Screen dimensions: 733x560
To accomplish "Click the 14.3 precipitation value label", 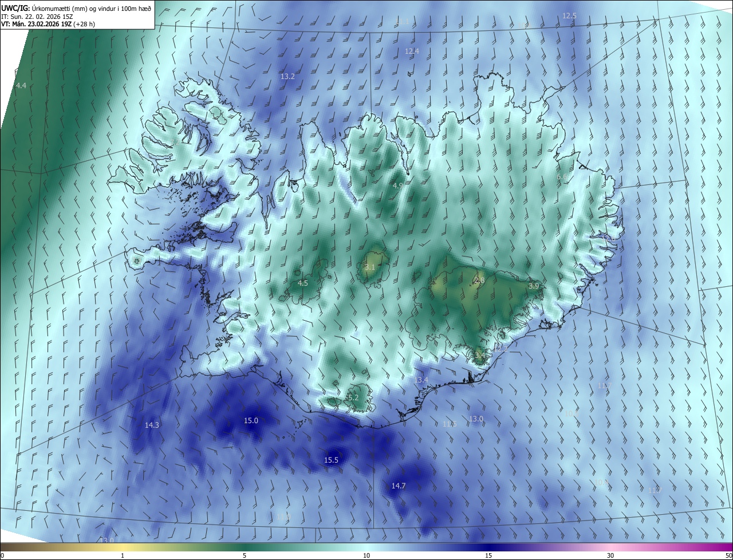I will (152, 425).
